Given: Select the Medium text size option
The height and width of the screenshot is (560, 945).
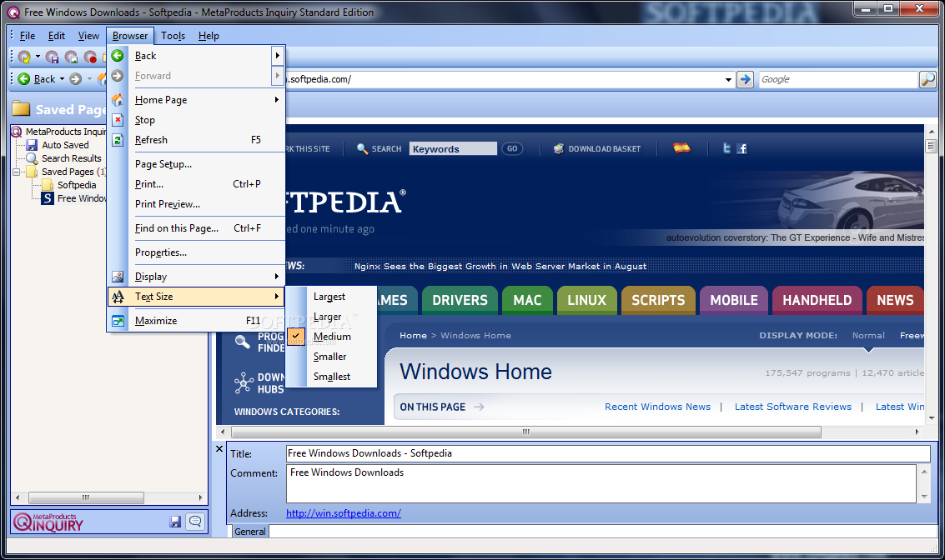Looking at the screenshot, I should pyautogui.click(x=332, y=337).
